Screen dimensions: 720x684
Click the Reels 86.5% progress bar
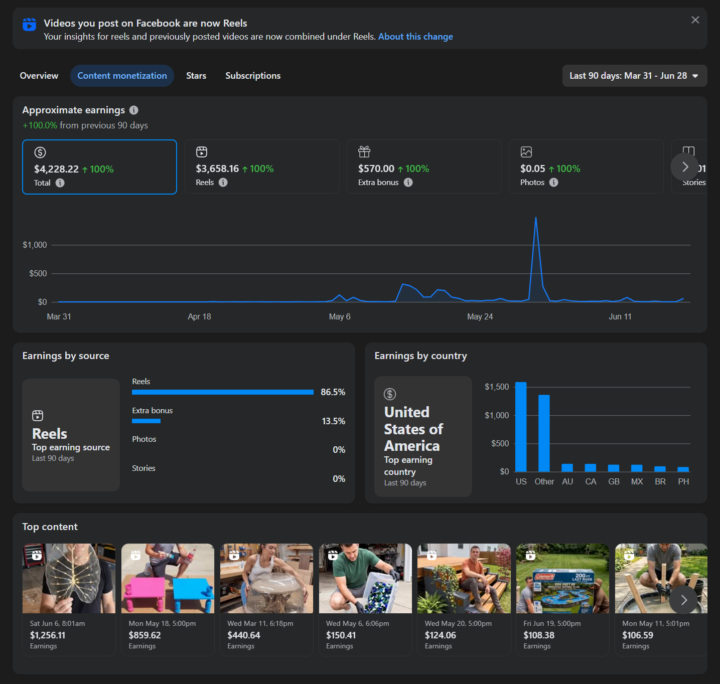point(223,392)
